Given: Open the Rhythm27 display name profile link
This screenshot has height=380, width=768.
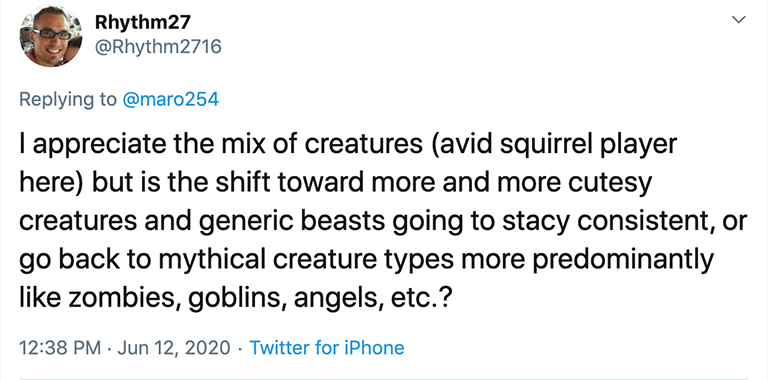Looking at the screenshot, I should click(x=143, y=22).
